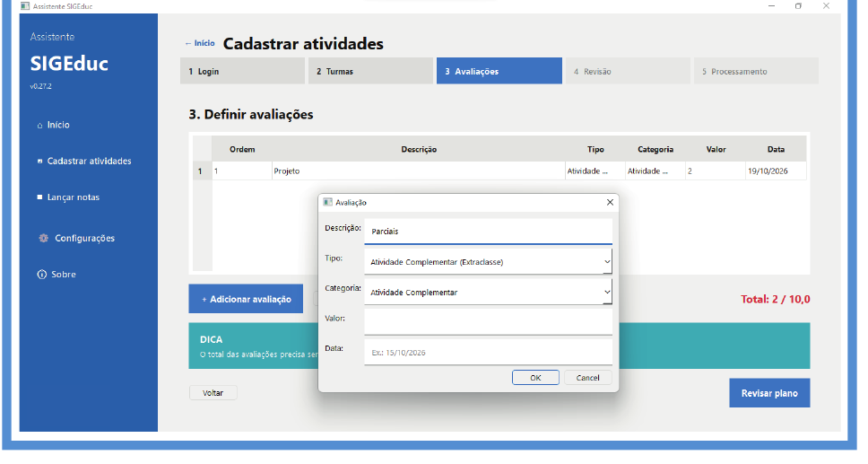Confirm the dialog with OK

535,378
